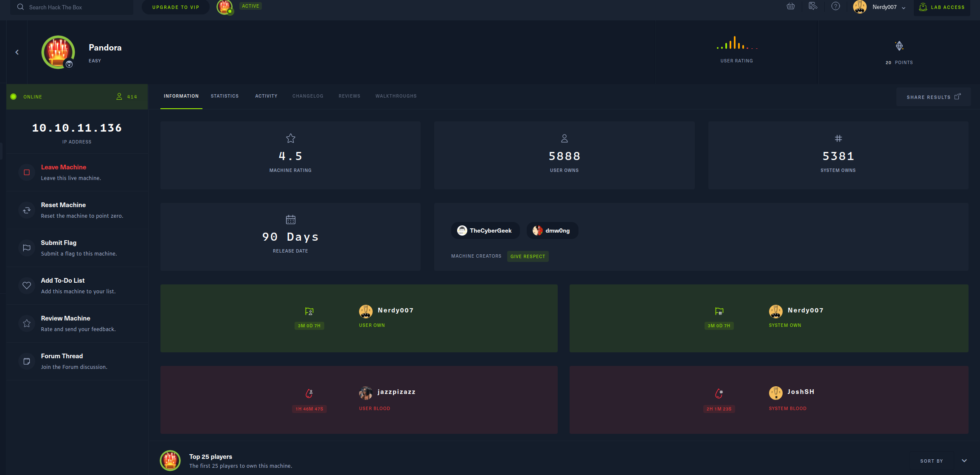Click the active machine icon in top bar
Image resolution: width=980 pixels, height=475 pixels.
tap(225, 7)
